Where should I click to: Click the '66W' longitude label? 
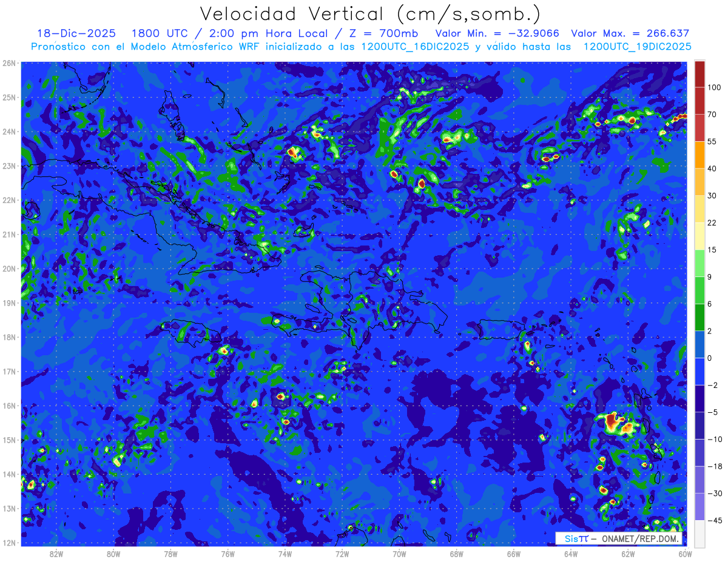514,554
